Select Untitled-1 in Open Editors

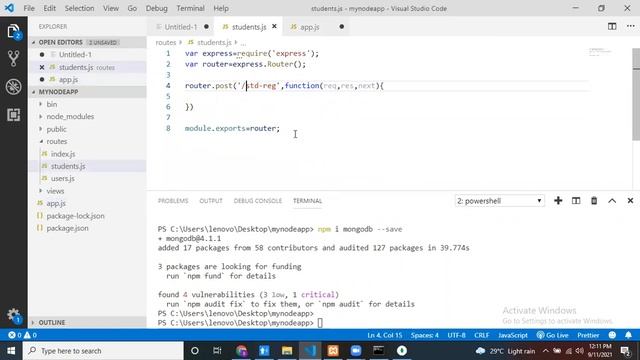click(75, 55)
